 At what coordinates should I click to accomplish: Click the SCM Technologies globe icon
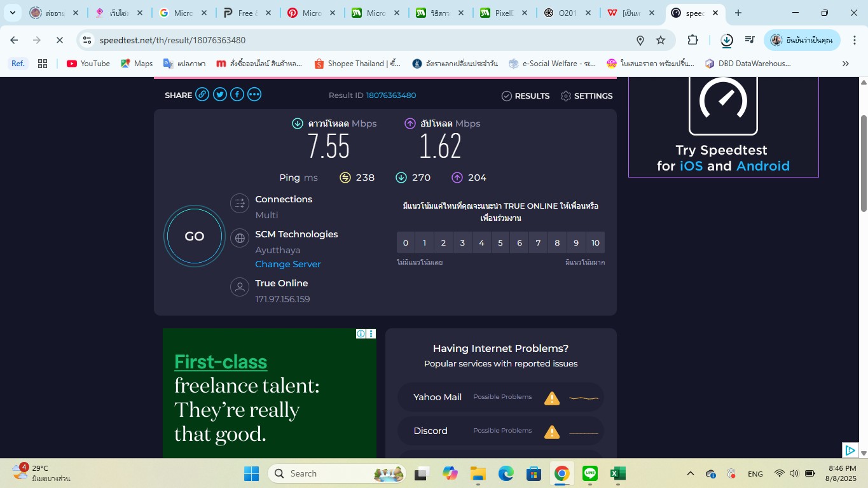[x=240, y=239]
